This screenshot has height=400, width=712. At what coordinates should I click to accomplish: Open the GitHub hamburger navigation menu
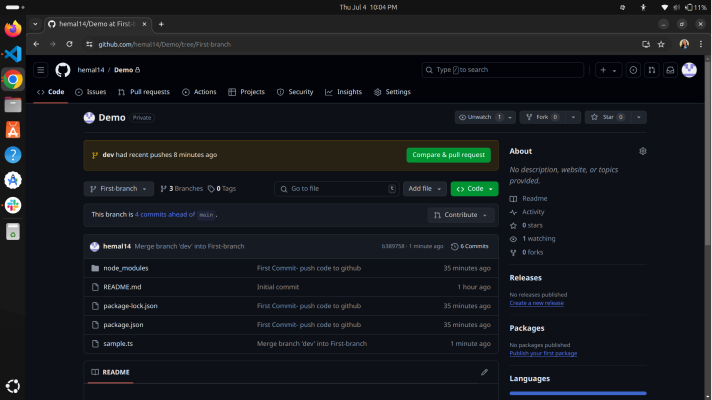point(41,70)
